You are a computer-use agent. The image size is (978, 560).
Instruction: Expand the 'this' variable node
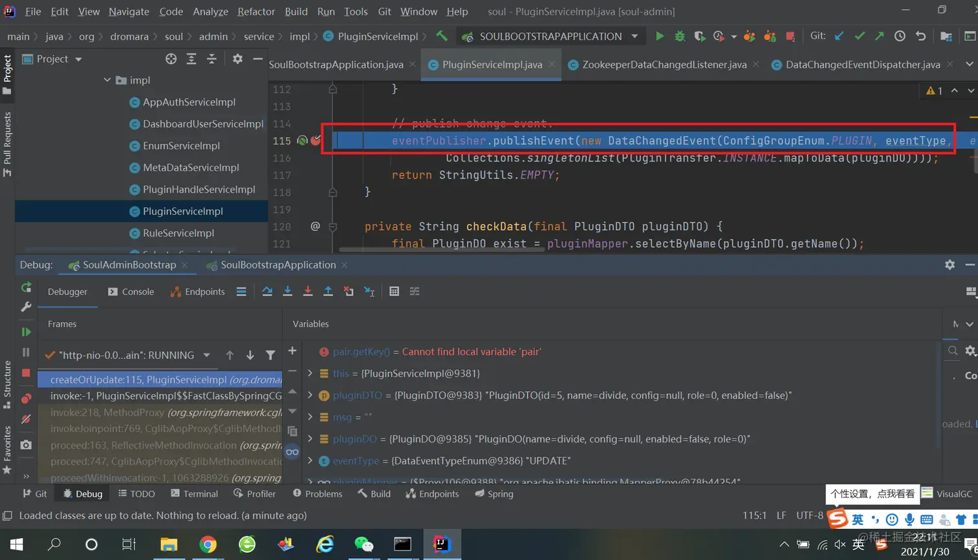tap(310, 373)
